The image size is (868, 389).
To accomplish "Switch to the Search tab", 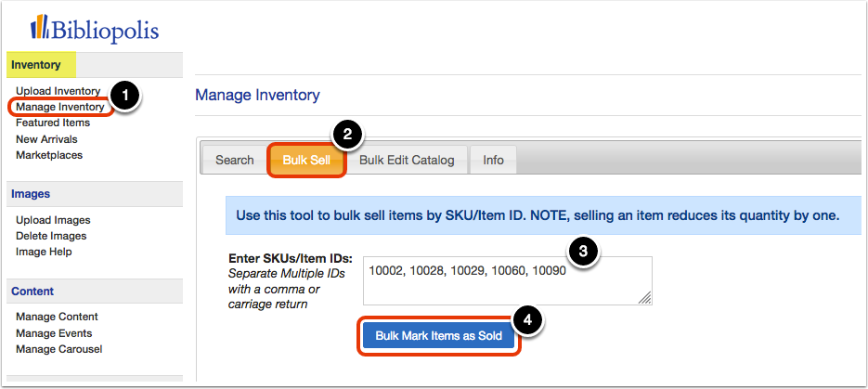I will [234, 160].
